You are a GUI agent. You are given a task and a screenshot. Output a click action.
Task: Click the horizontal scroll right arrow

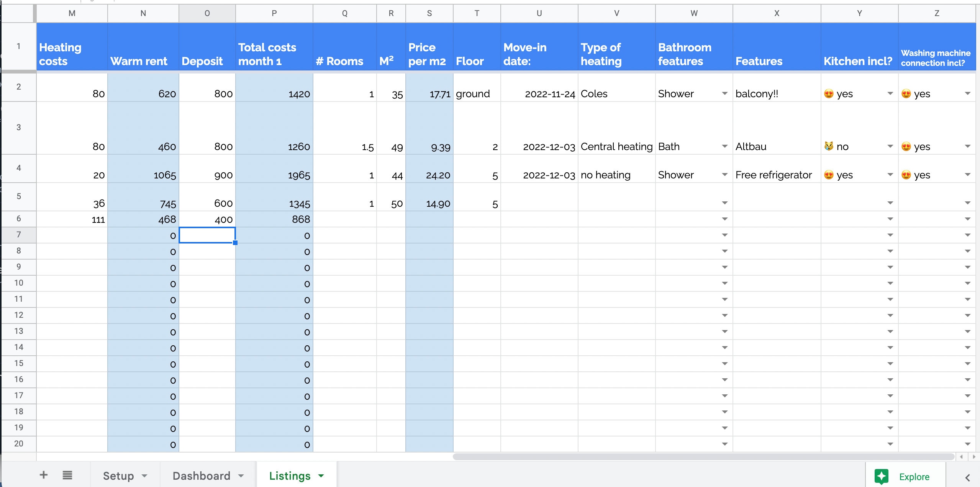(973, 457)
